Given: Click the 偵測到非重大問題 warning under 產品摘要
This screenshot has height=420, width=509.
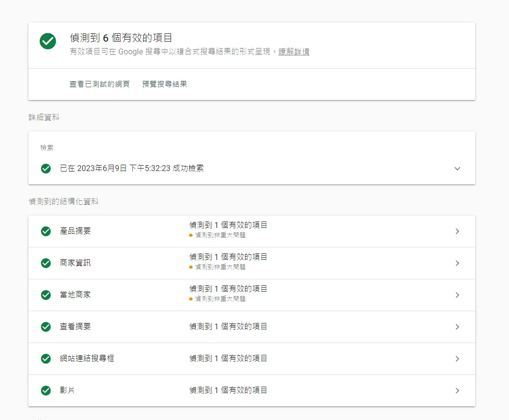Looking at the screenshot, I should (220, 235).
